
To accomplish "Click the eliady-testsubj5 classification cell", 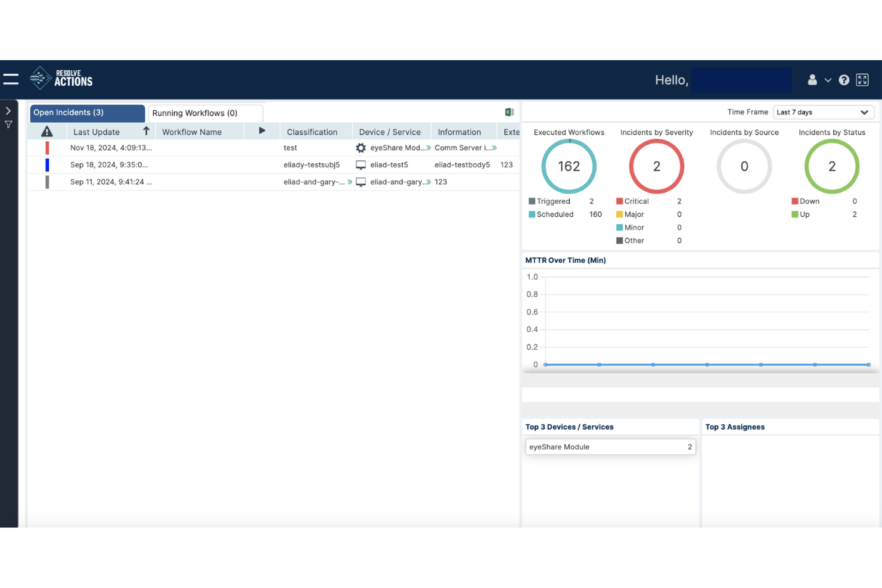I will (x=312, y=165).
